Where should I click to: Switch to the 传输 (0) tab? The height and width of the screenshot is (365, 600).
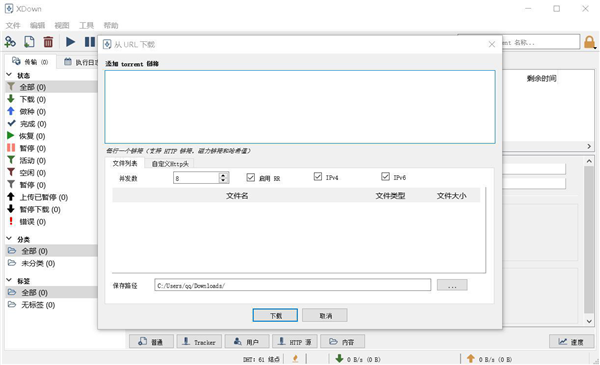pos(31,62)
